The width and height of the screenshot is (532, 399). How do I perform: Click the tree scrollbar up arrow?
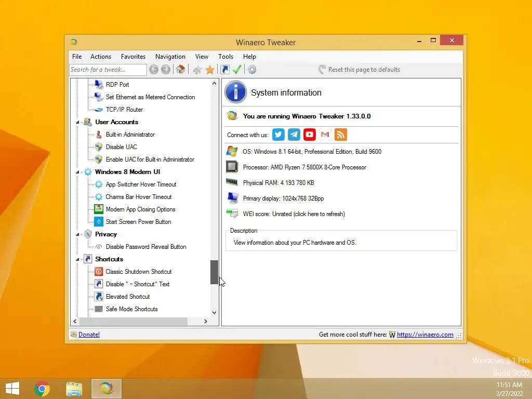(x=214, y=83)
